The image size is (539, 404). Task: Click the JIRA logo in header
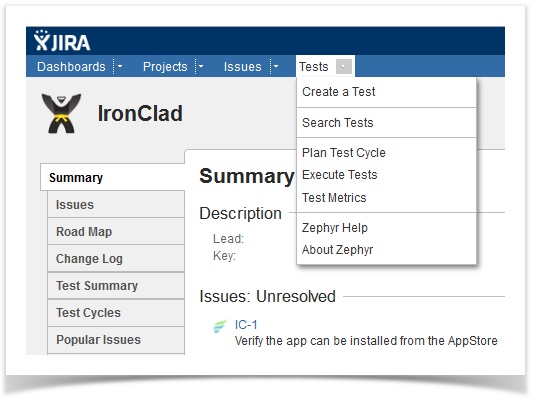coord(62,41)
